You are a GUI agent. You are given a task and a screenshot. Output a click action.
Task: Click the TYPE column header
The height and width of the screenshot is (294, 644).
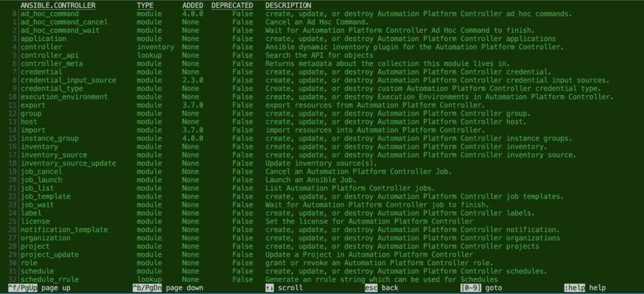point(145,5)
